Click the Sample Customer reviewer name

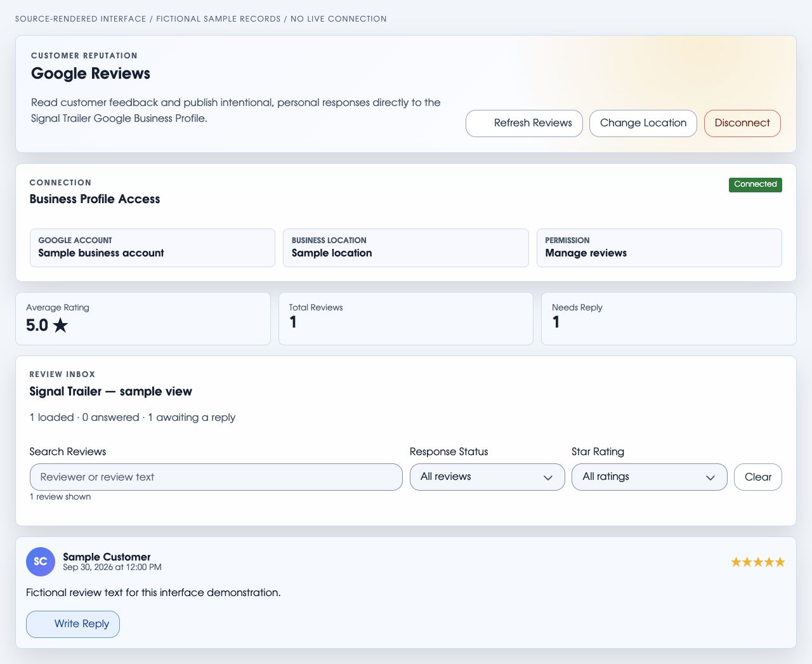point(107,557)
